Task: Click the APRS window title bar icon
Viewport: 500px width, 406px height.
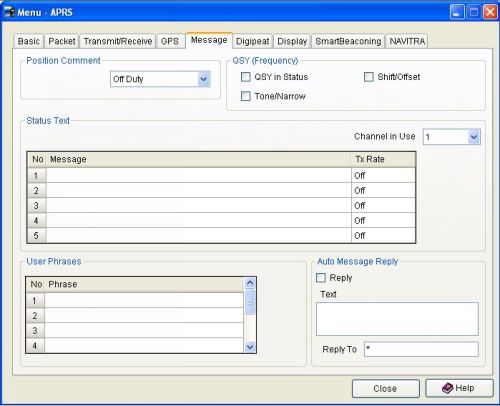Action: 9,12
